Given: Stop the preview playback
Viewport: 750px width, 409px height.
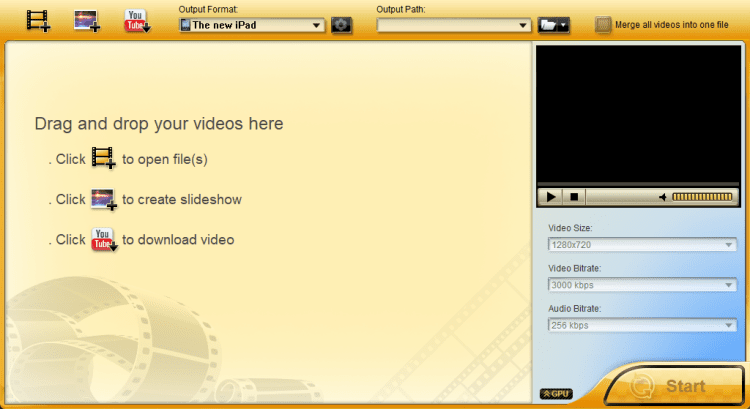Looking at the screenshot, I should 574,197.
